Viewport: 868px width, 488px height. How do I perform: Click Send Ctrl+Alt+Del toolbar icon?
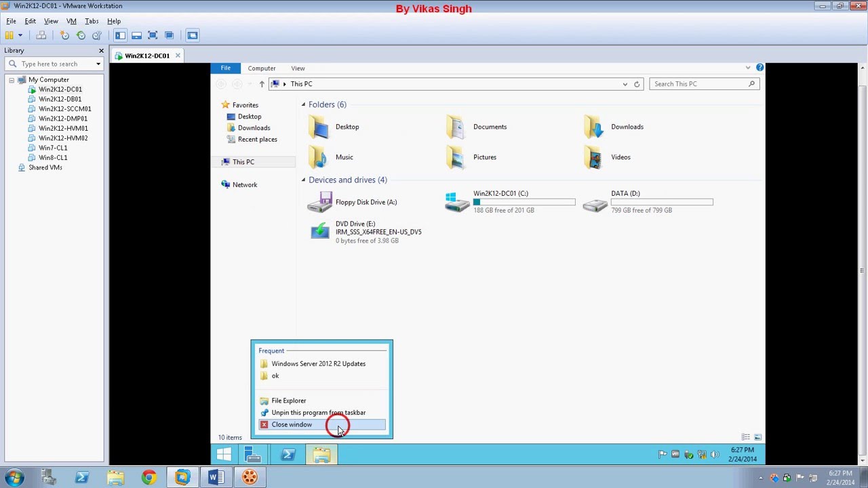coord(41,35)
